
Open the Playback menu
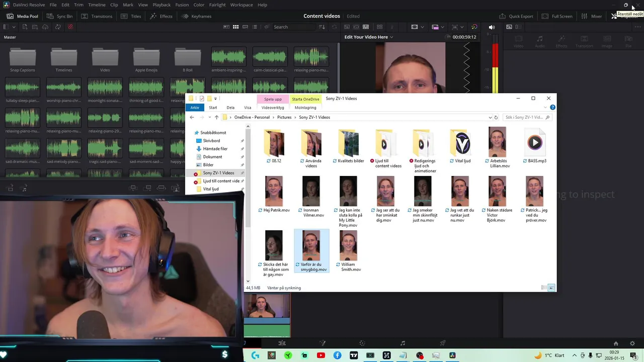click(162, 5)
